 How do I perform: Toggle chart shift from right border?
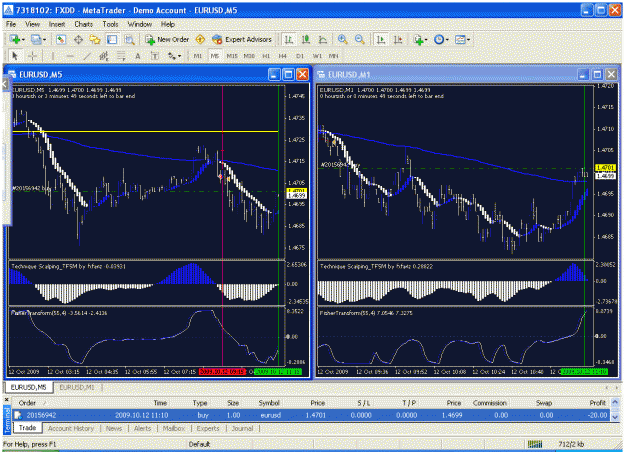coord(398,39)
